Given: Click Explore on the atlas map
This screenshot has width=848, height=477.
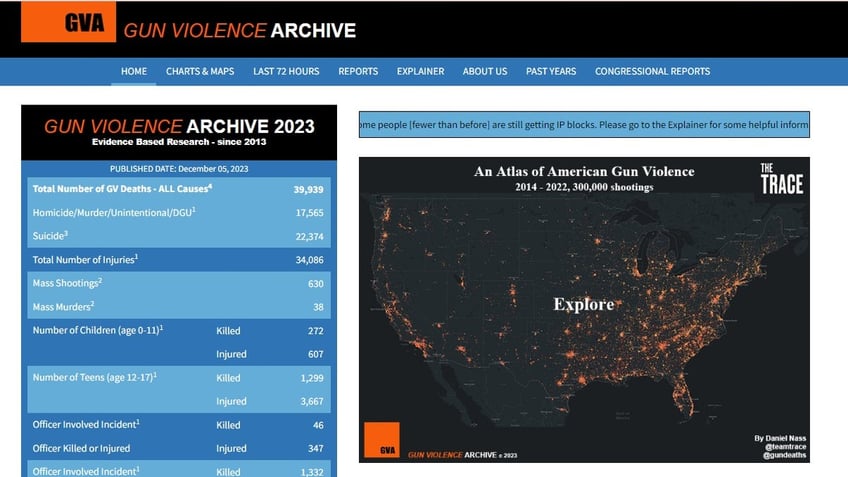Looking at the screenshot, I should pos(584,304).
